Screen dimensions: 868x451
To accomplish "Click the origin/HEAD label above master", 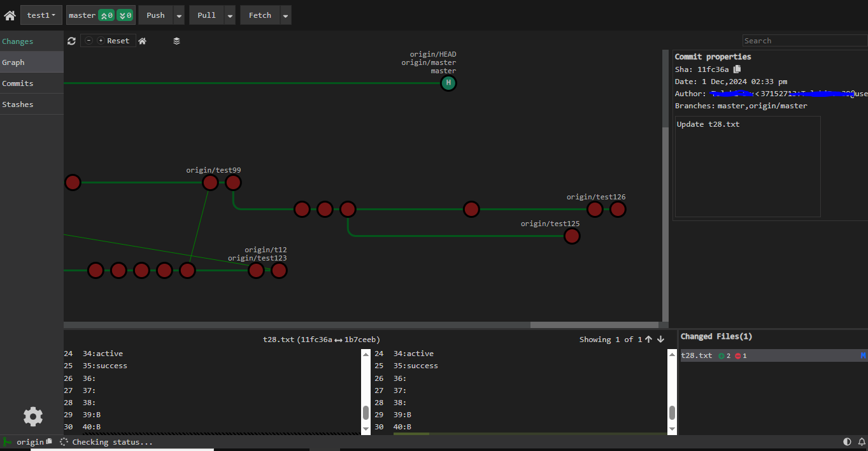I will [x=433, y=55].
